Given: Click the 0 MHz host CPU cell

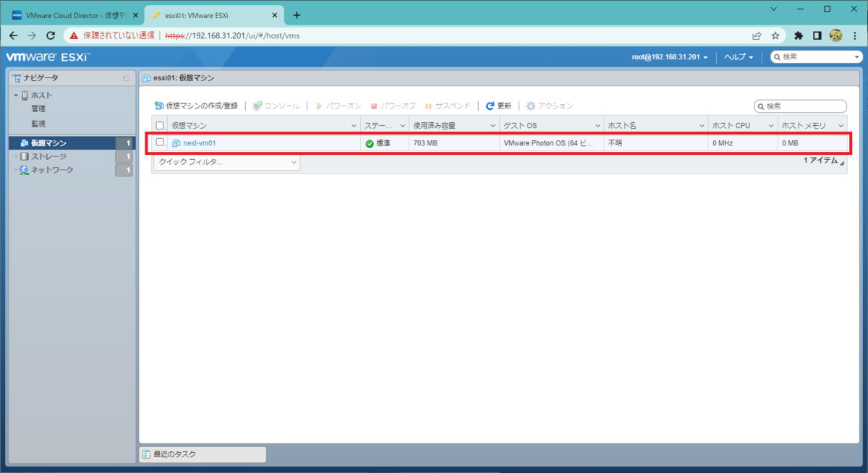Looking at the screenshot, I should tap(743, 143).
